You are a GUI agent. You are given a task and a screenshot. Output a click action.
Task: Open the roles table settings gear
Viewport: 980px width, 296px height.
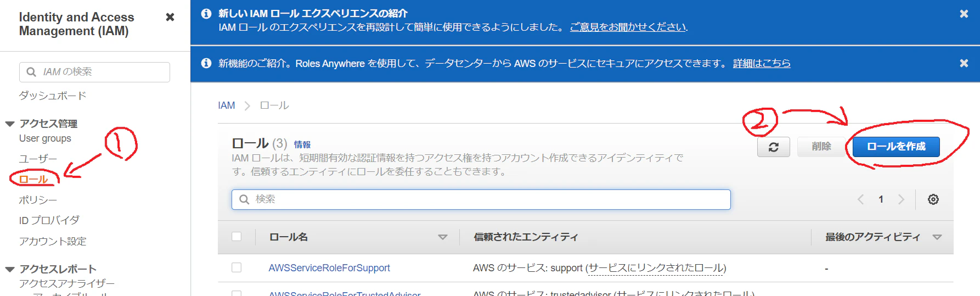click(x=933, y=199)
